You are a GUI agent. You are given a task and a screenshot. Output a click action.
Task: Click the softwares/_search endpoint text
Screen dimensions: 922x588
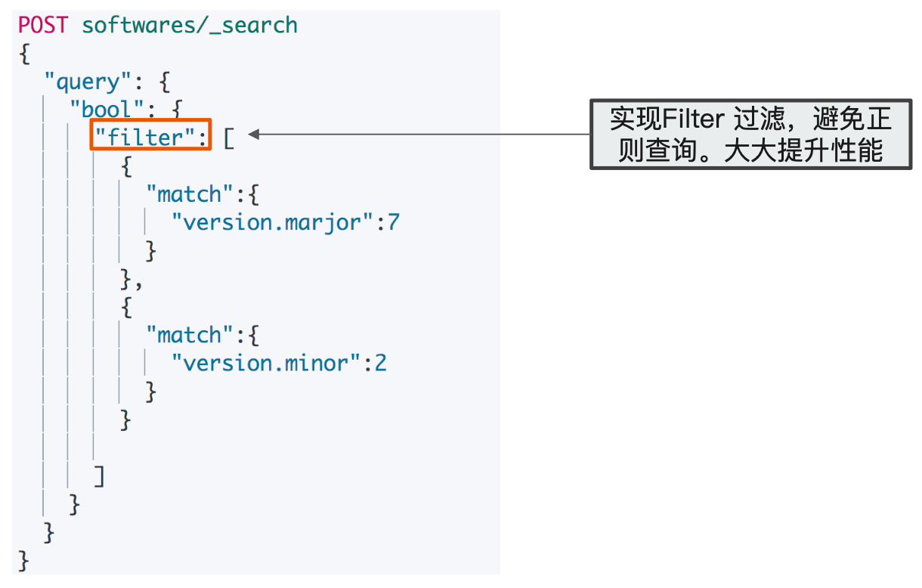189,25
